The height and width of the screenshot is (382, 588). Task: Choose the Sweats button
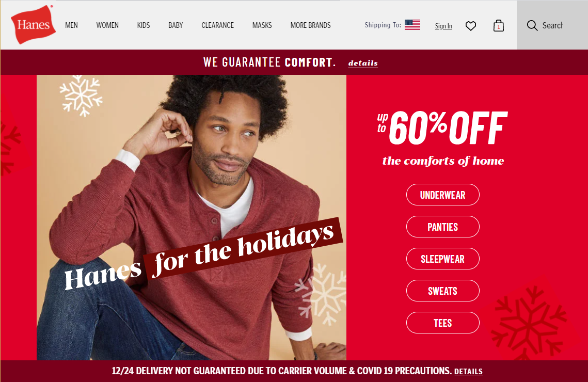tap(442, 291)
